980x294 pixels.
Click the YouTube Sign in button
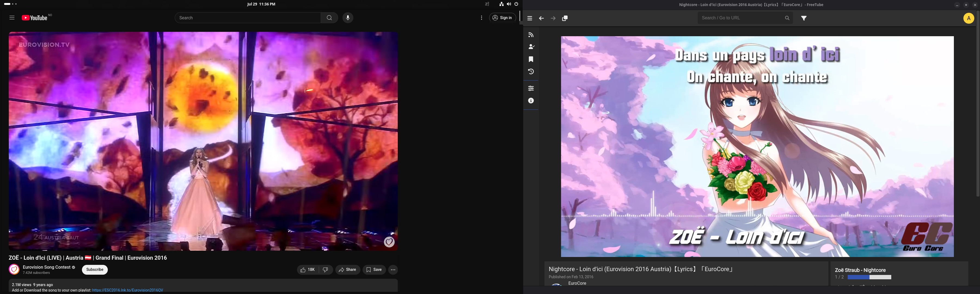tap(503, 18)
